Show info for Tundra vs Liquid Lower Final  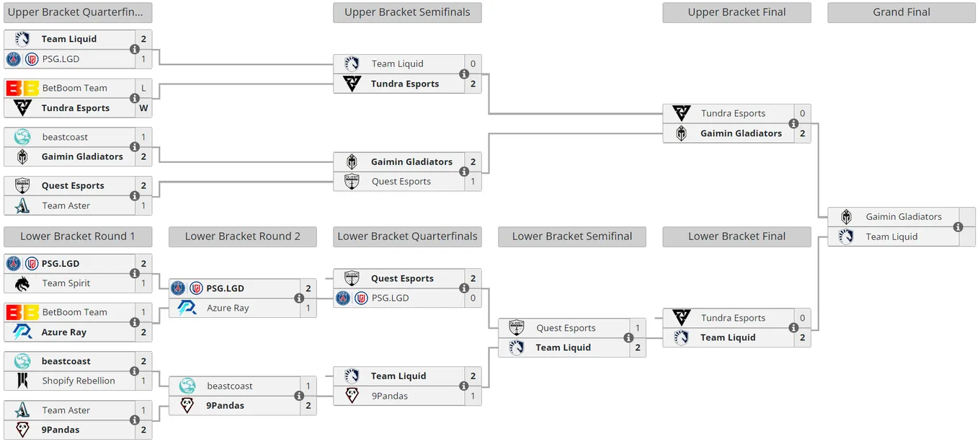coord(793,327)
